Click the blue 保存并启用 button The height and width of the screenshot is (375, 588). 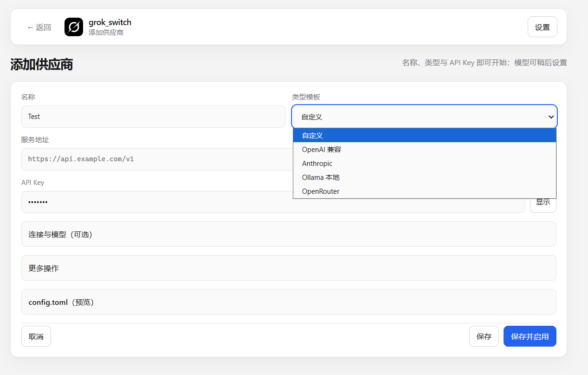530,336
